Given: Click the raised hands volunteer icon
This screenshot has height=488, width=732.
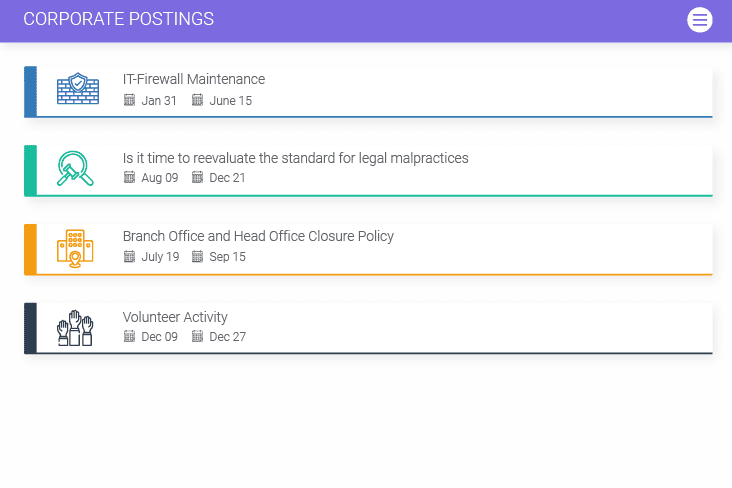Looking at the screenshot, I should (x=75, y=328).
